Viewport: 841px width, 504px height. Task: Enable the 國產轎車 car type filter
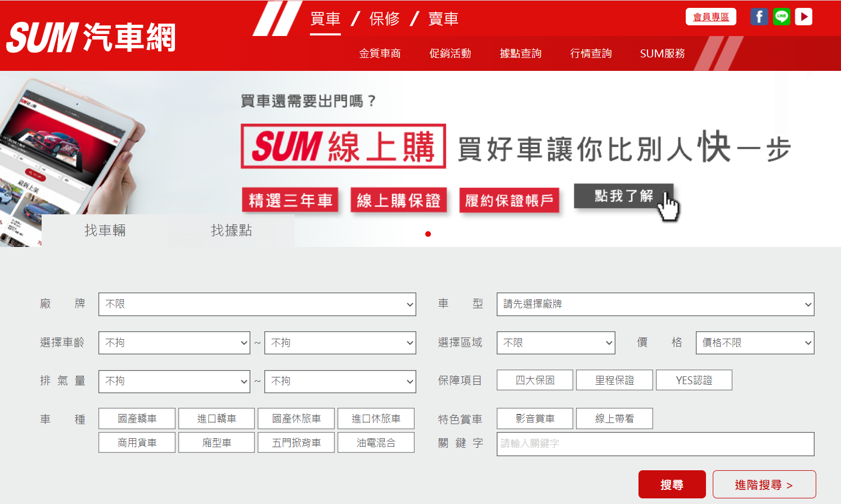tap(137, 418)
